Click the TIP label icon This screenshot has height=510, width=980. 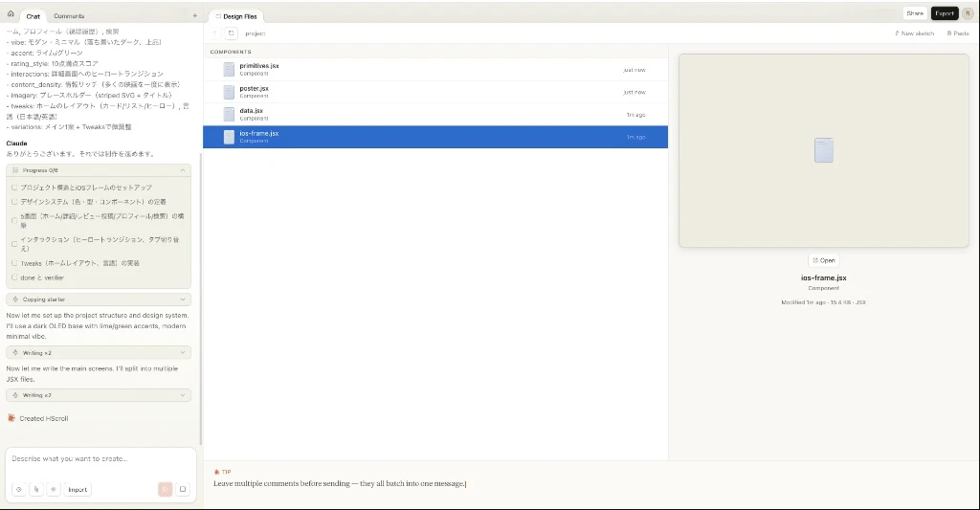[x=217, y=472]
